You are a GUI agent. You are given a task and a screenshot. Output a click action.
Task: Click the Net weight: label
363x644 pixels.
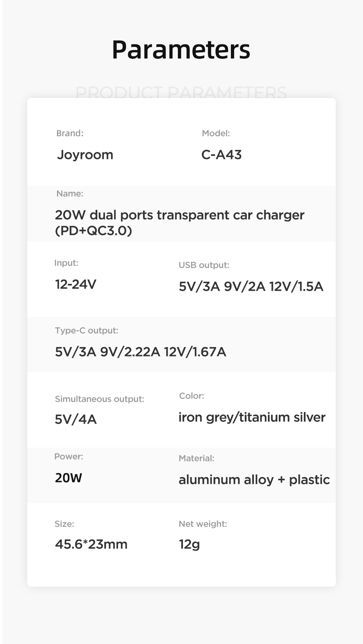click(203, 524)
